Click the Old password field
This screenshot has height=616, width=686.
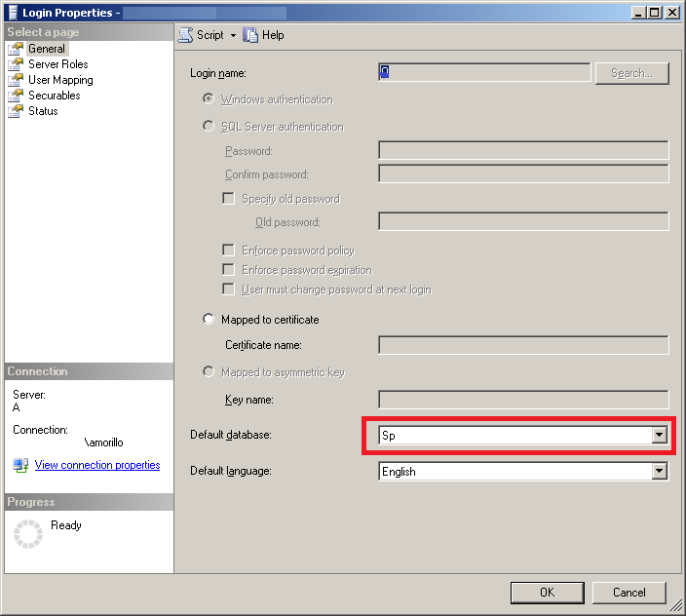point(523,221)
